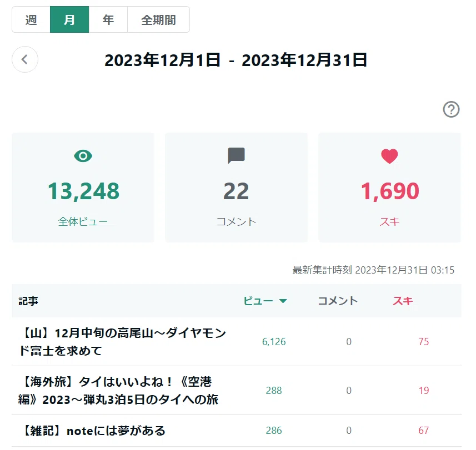476x450 pixels.
Task: Sort articles by スキ column header
Action: pos(403,301)
